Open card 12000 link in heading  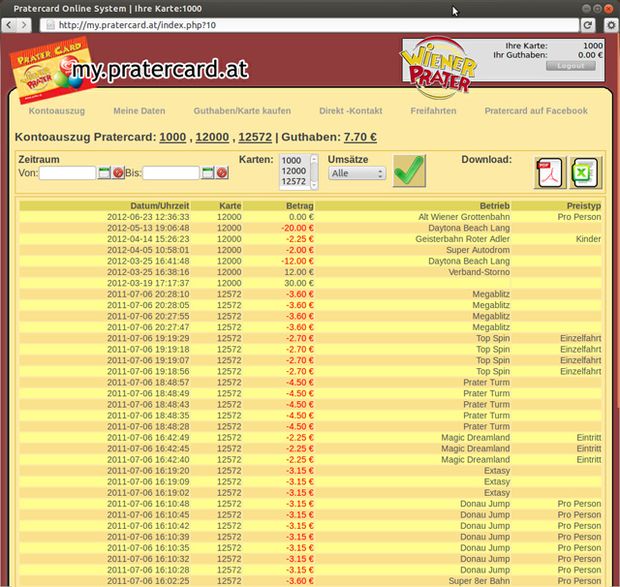pyautogui.click(x=212, y=137)
